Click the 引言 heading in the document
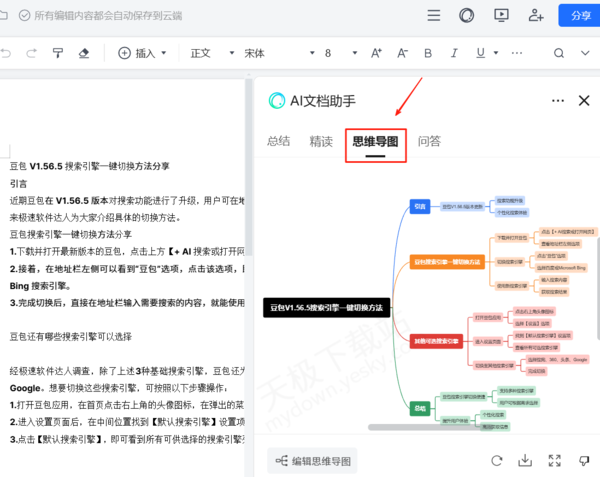Viewport: 600px width, 477px height. (18, 184)
